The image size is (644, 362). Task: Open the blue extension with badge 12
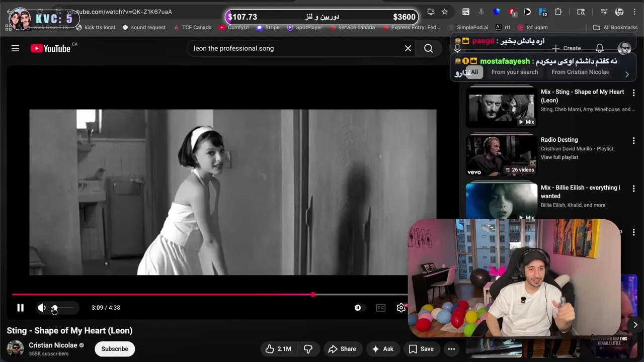point(543,12)
